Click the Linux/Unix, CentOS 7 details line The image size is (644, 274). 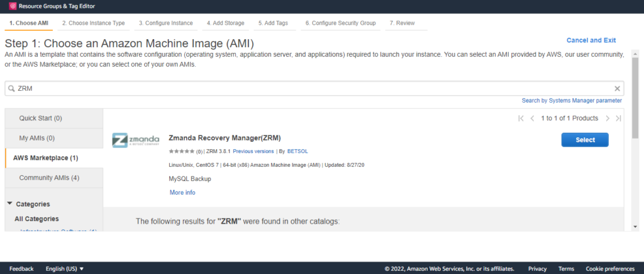(x=267, y=166)
